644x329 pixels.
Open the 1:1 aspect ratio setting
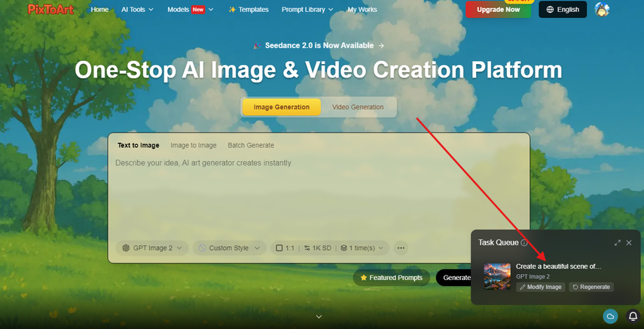[285, 248]
